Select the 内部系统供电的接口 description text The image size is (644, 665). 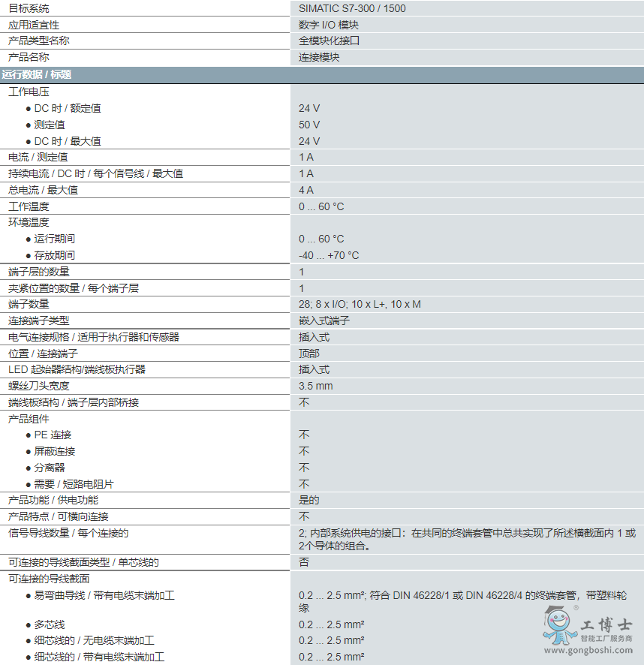coord(467,540)
